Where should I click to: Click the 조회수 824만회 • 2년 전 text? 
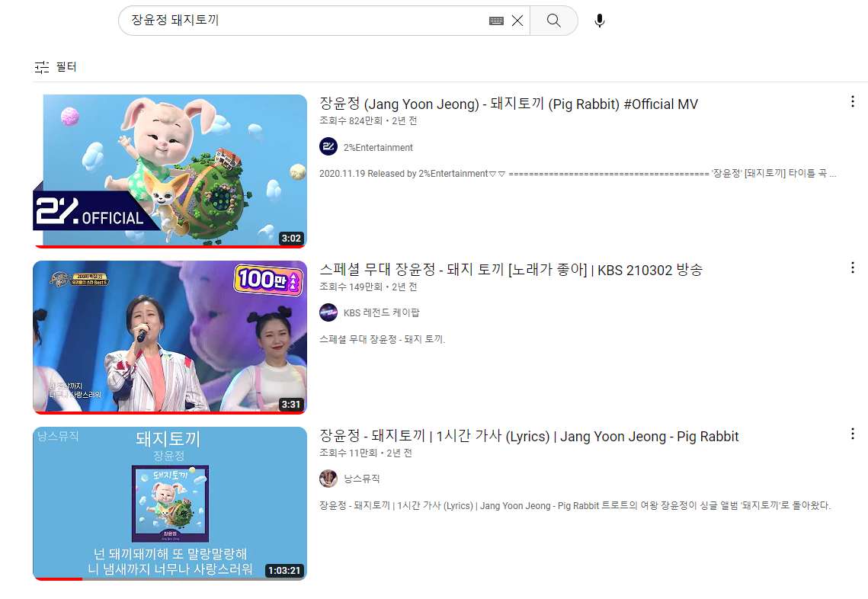(368, 120)
